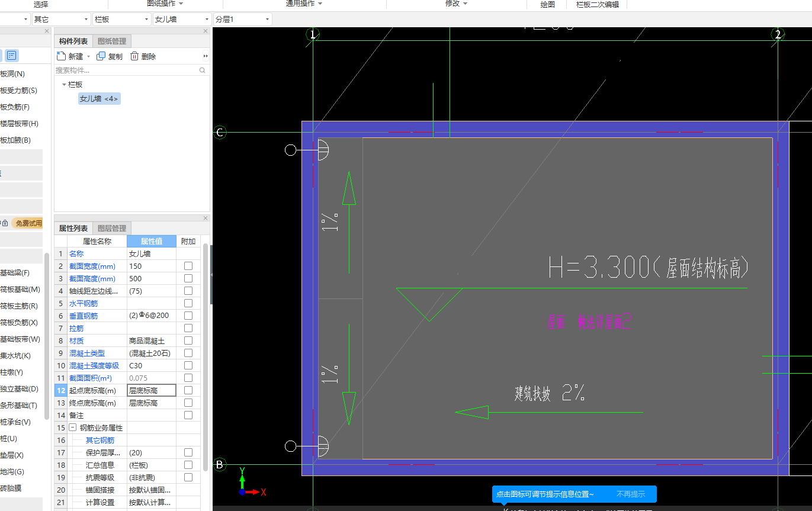The width and height of the screenshot is (812, 511).
Task: Click the 栏板二次编辑 ribbon group label
Action: click(x=598, y=4)
